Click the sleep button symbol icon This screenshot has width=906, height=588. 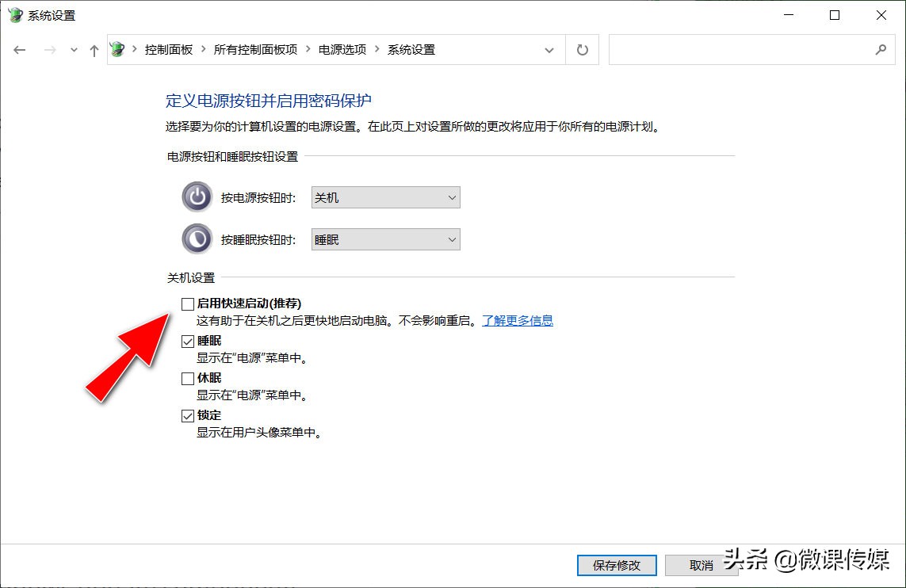coord(197,239)
